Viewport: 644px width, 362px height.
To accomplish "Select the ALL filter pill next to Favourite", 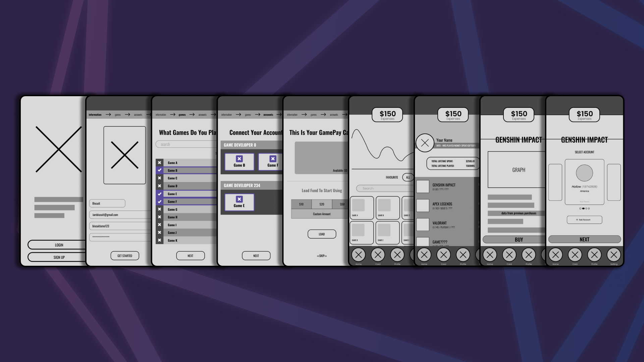I will (x=408, y=177).
